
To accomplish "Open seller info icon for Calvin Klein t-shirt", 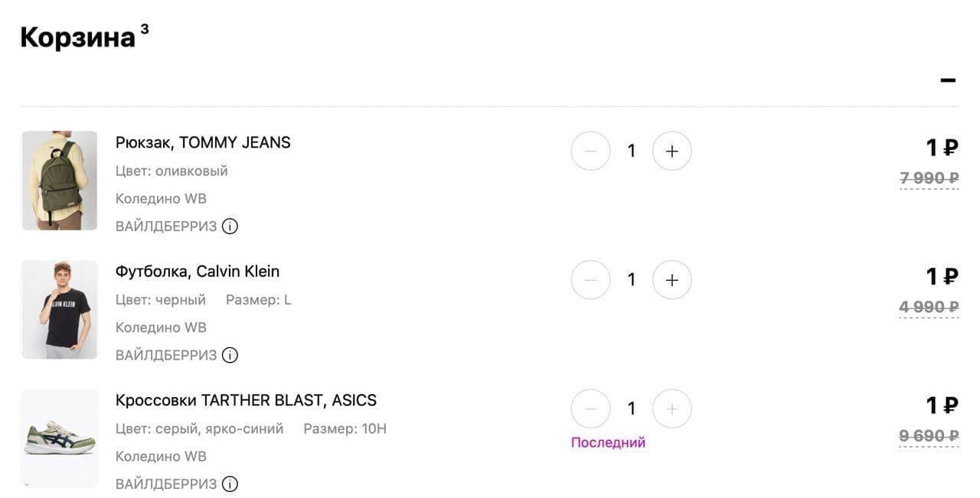I will 230,355.
